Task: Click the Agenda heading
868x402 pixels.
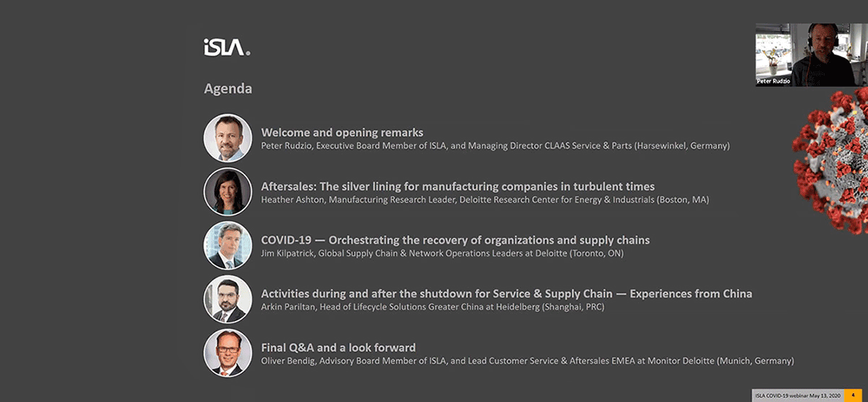Action: click(228, 88)
